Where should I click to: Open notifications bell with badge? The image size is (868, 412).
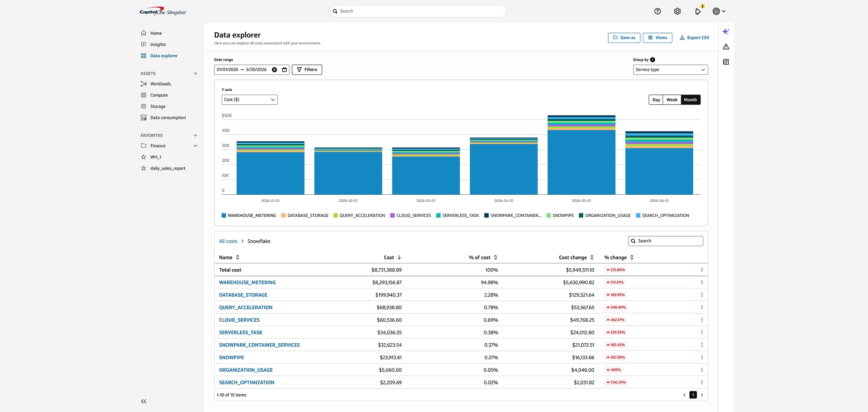click(x=698, y=11)
